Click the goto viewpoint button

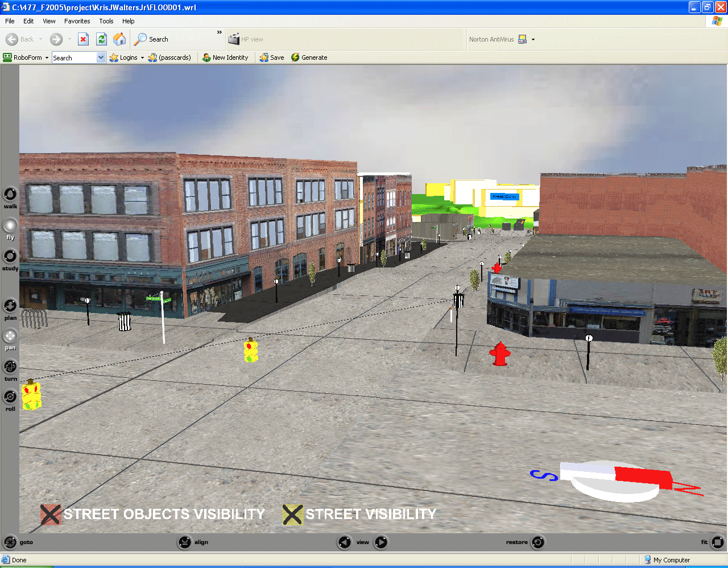pyautogui.click(x=11, y=542)
